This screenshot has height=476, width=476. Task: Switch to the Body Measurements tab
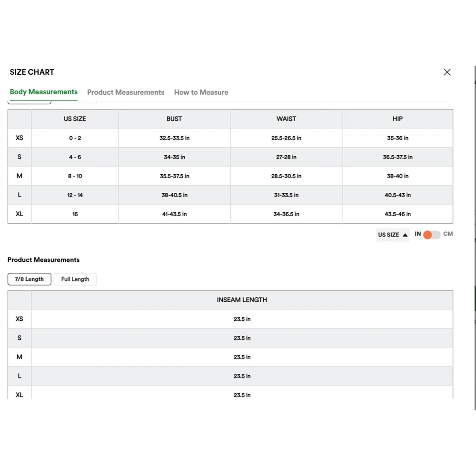tap(44, 92)
